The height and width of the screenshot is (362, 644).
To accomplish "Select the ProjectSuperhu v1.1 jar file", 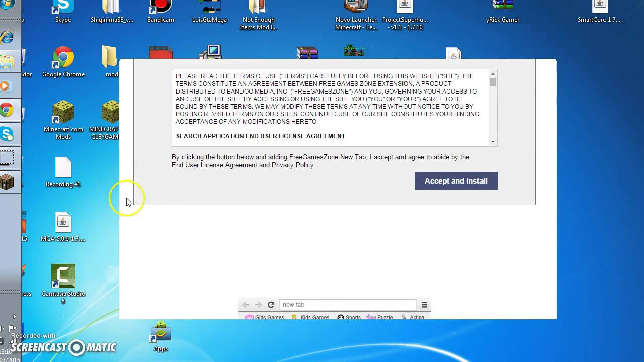I will pyautogui.click(x=405, y=15).
